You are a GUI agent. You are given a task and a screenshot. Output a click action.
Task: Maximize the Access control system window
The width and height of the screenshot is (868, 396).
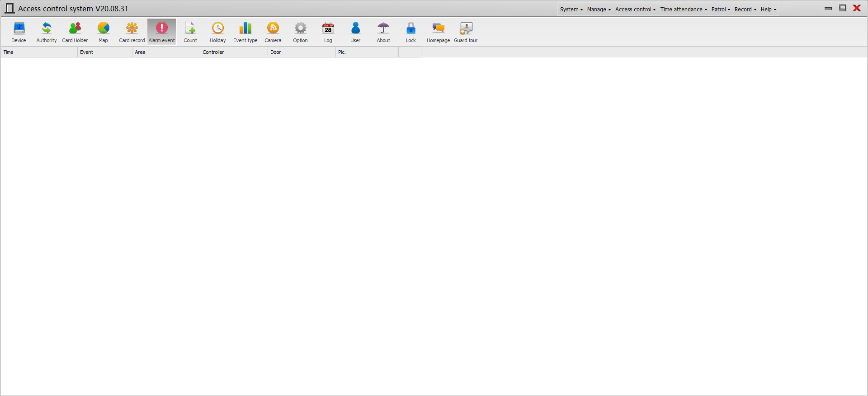843,8
